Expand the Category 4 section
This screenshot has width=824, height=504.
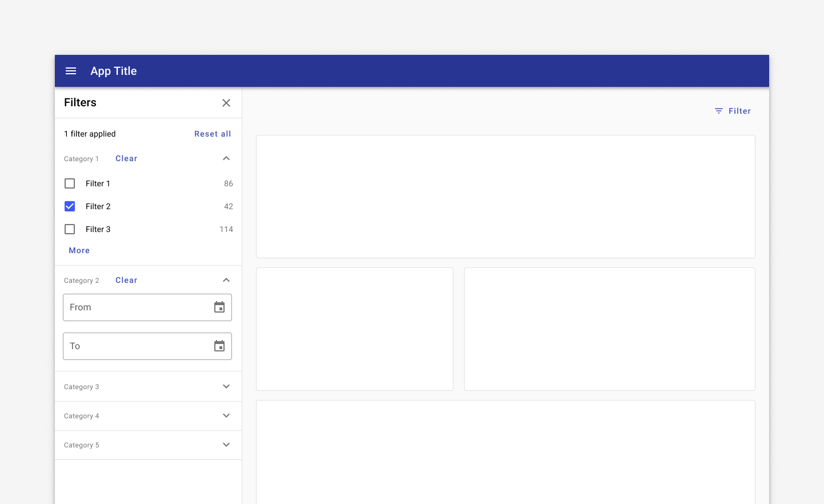(226, 416)
